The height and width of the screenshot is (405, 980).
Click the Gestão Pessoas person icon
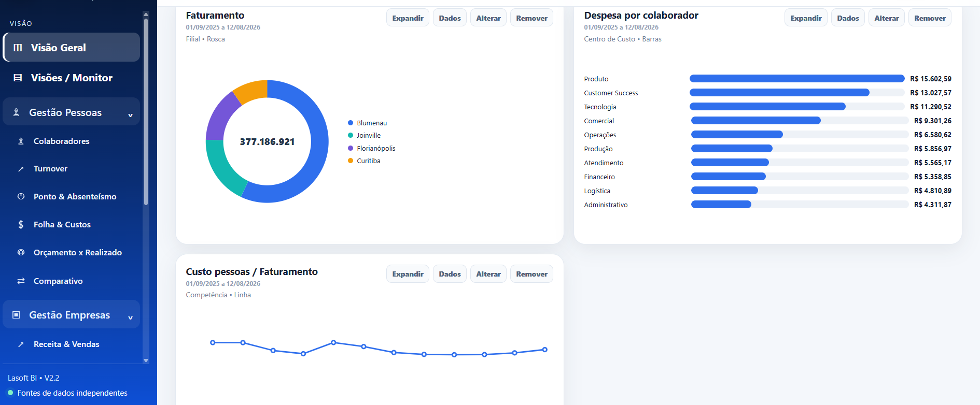click(16, 112)
